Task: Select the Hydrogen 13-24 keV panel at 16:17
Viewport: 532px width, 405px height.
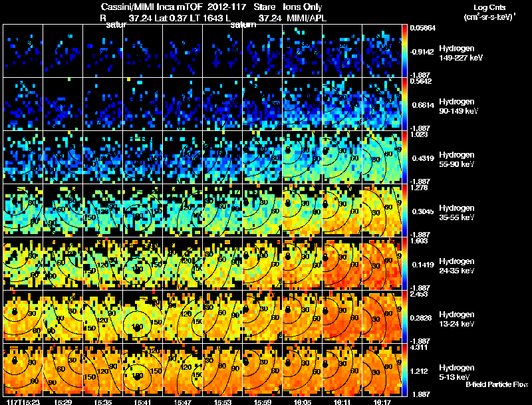Action: [382, 317]
